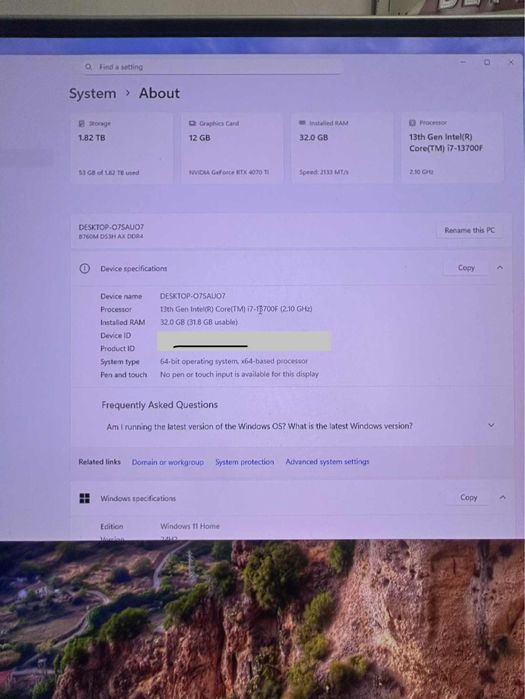Click the Device specifications info icon
Viewport: 525px width, 699px height.
click(84, 268)
